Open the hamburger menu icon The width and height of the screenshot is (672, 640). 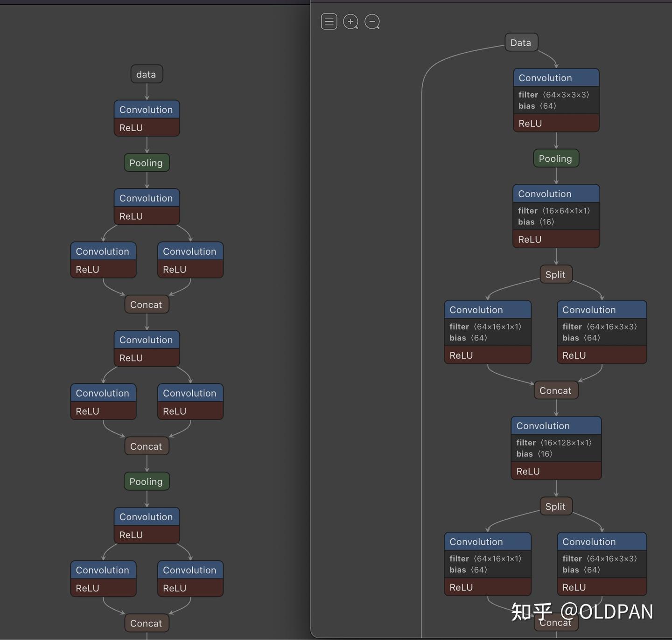(x=329, y=21)
